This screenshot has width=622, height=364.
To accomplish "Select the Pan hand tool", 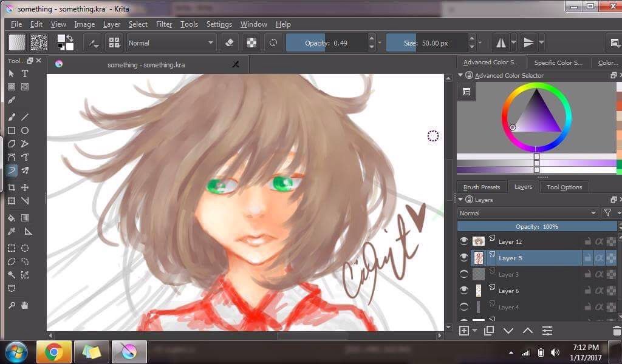I will click(x=24, y=305).
